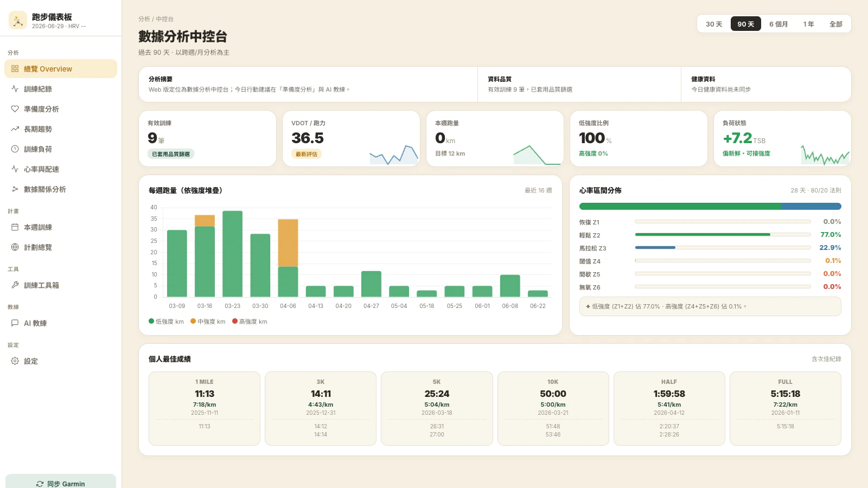Select the calendar icon for 本週訓練

(x=15, y=227)
